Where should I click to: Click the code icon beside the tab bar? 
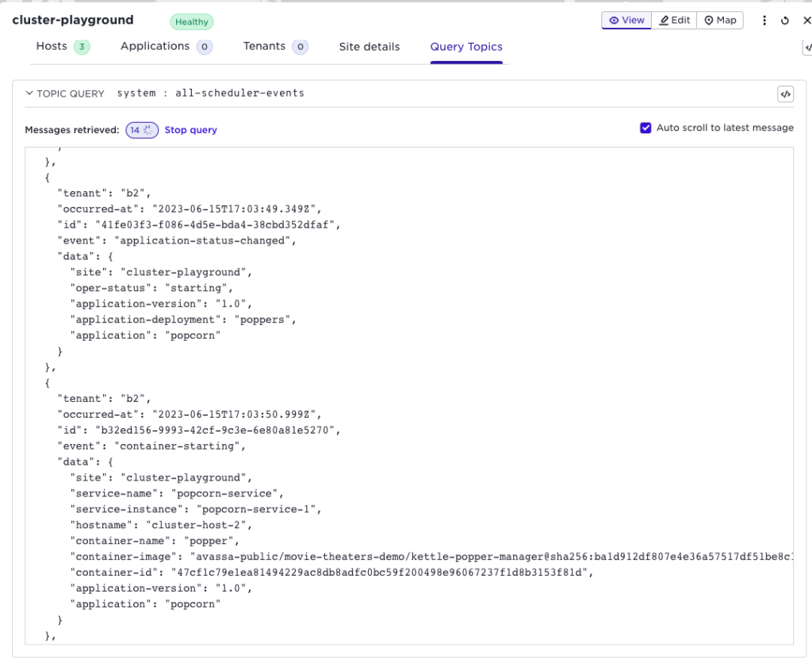pyautogui.click(x=807, y=48)
